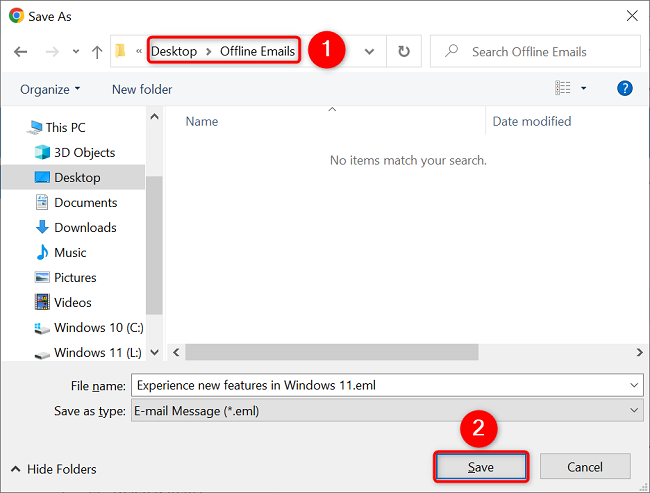
Task: Refresh the Offline Emails folder view
Action: pyautogui.click(x=403, y=52)
